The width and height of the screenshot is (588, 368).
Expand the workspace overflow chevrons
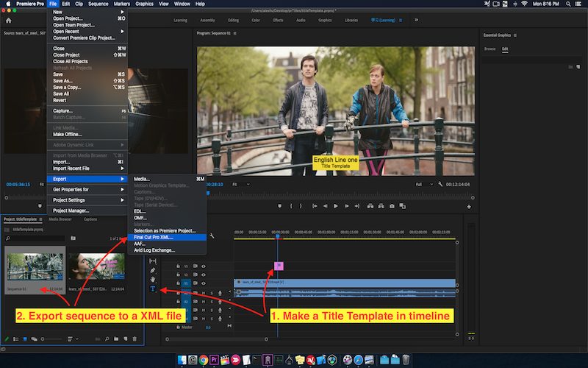(416, 21)
